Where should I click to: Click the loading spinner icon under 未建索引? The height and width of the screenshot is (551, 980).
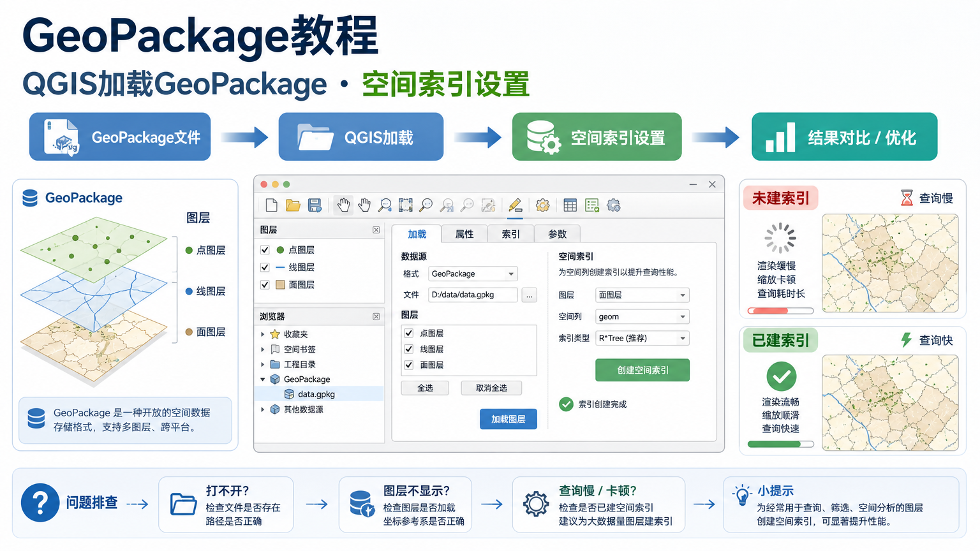[780, 239]
